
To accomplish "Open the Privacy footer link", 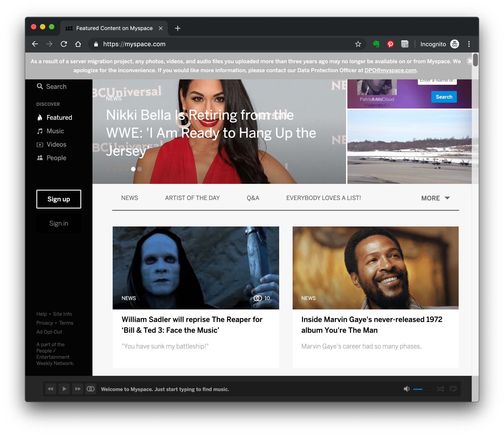I will [44, 323].
